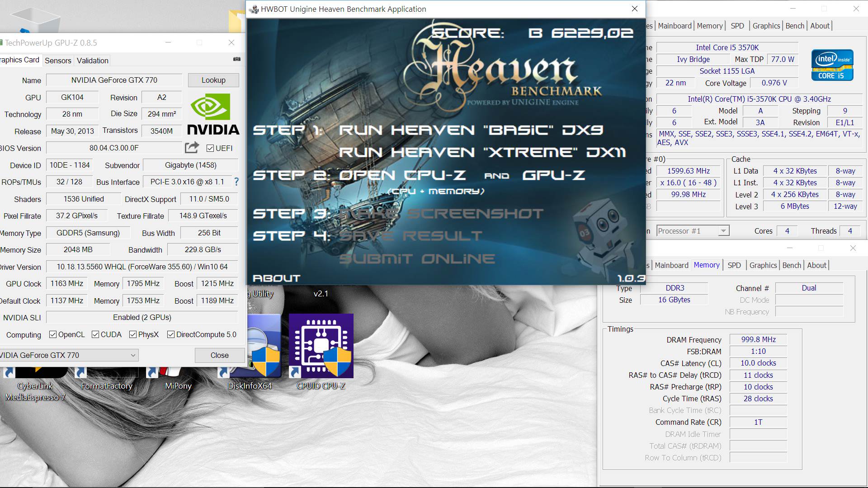Click the Intel Core i5 logo badge
868x488 pixels.
pos(832,65)
